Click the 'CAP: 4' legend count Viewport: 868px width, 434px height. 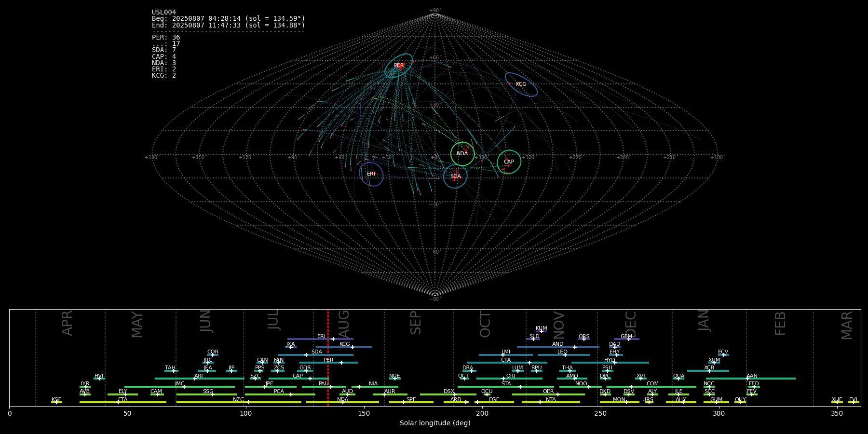164,57
